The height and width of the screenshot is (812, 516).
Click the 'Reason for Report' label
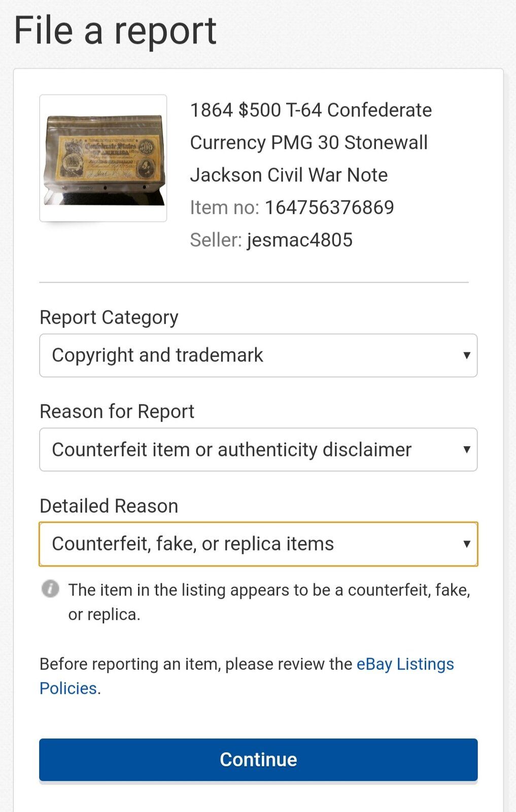click(117, 412)
